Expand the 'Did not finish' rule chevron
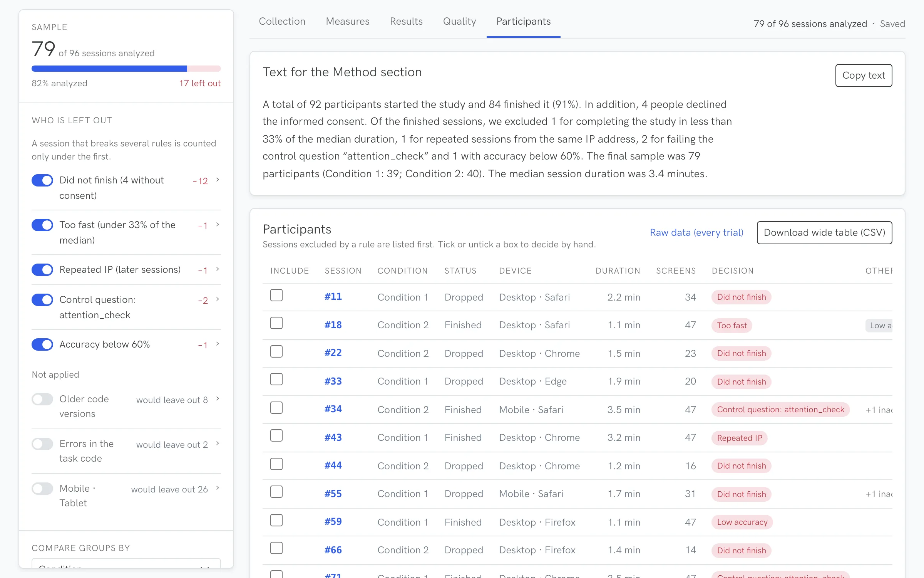This screenshot has width=924, height=578. tap(218, 180)
